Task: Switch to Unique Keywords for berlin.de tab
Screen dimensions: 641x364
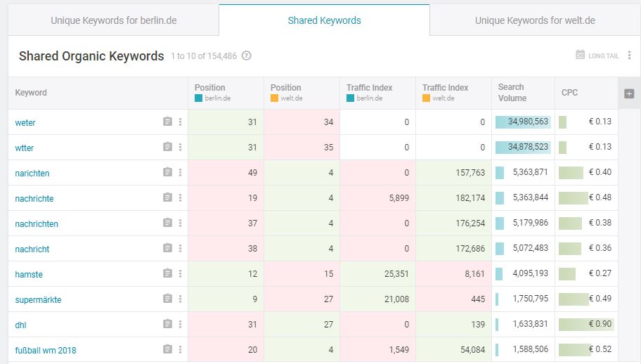Action: (x=114, y=20)
